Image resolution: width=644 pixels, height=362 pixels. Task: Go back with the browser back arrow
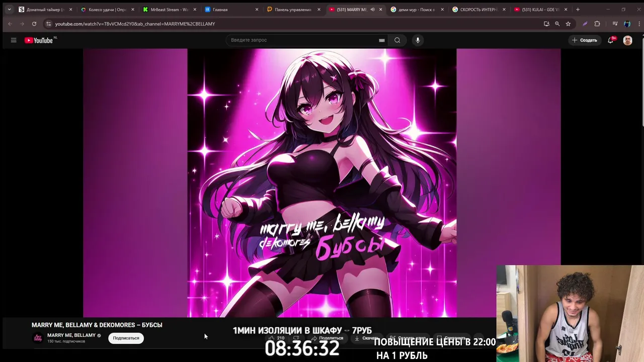[x=10, y=24]
